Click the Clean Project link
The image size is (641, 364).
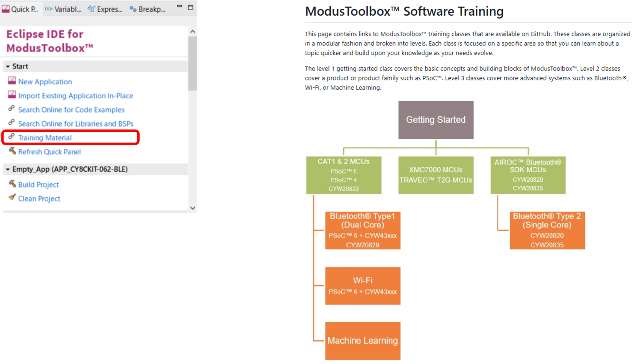[39, 199]
